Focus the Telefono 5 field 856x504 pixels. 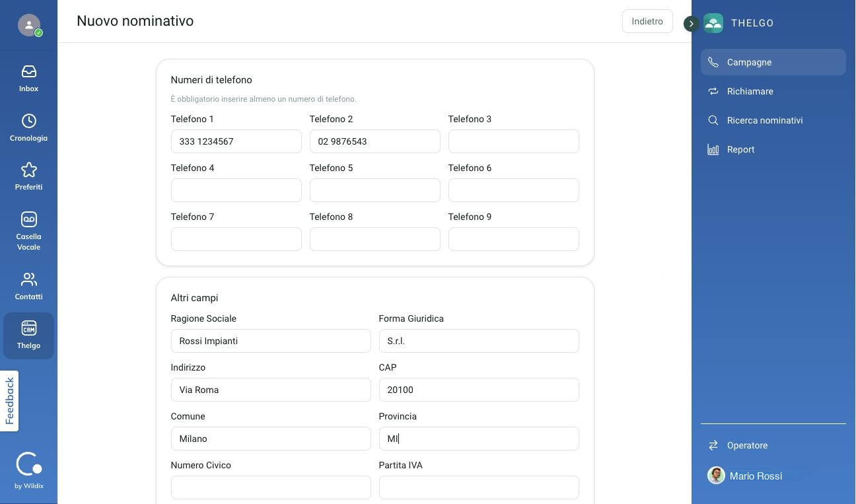[x=375, y=190]
